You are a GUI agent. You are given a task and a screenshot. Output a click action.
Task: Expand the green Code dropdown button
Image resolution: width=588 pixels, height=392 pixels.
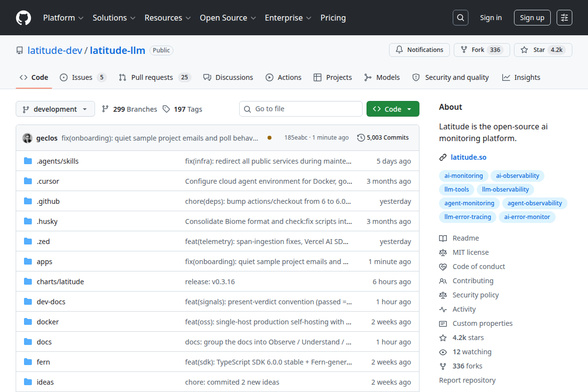pos(393,109)
